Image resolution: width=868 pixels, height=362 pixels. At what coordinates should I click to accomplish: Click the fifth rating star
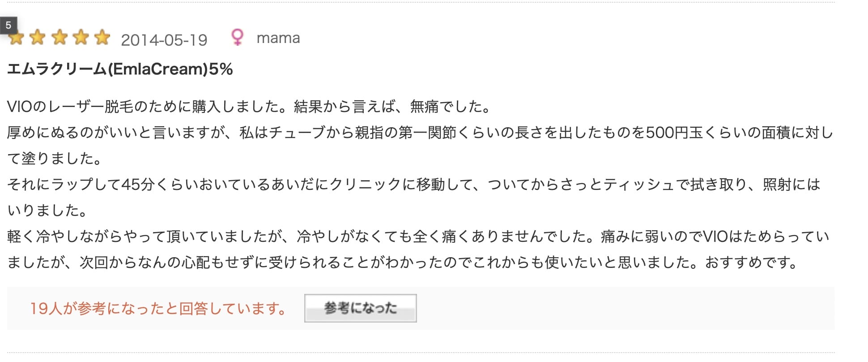point(102,38)
